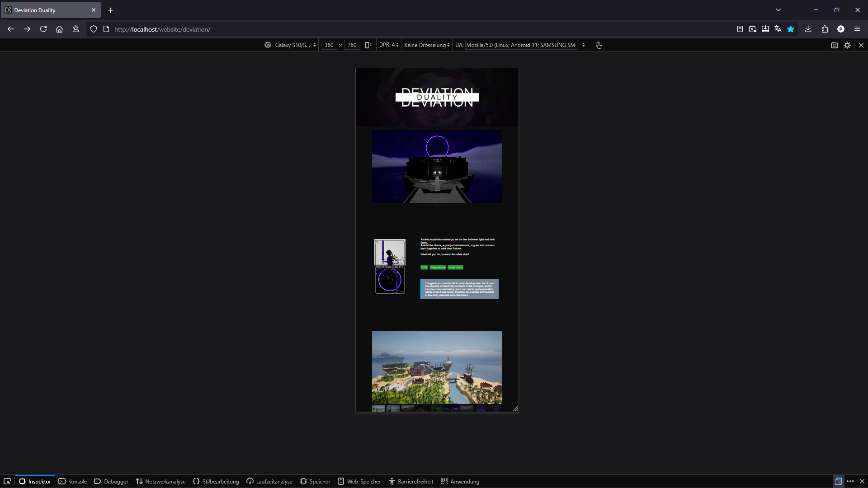Expand the Keine Drosselung throttling dropdown

(427, 45)
